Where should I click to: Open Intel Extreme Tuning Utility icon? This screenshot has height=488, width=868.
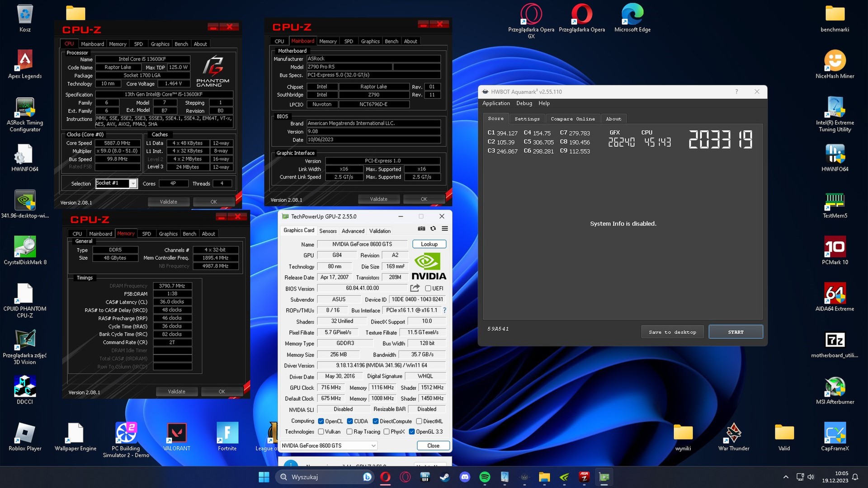[x=835, y=115]
